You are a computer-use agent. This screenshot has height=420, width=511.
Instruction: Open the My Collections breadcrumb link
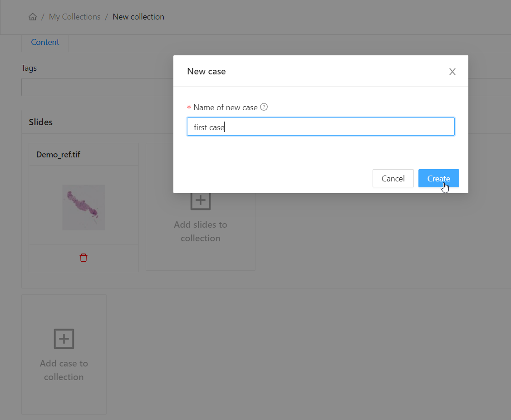pos(74,17)
